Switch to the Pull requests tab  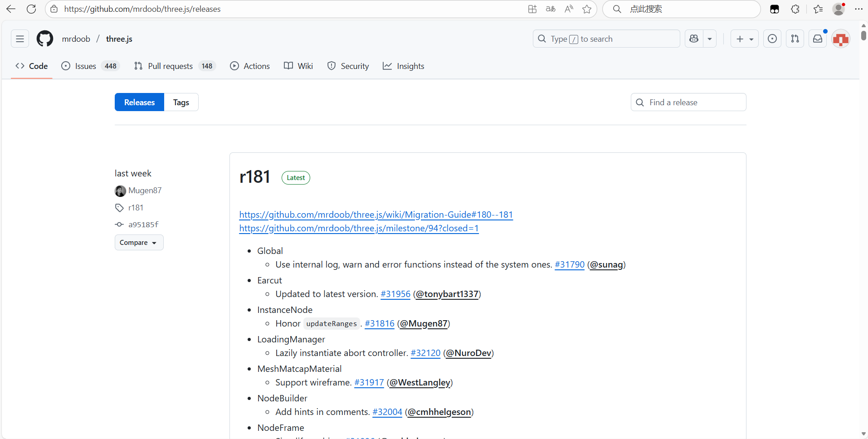tap(175, 66)
